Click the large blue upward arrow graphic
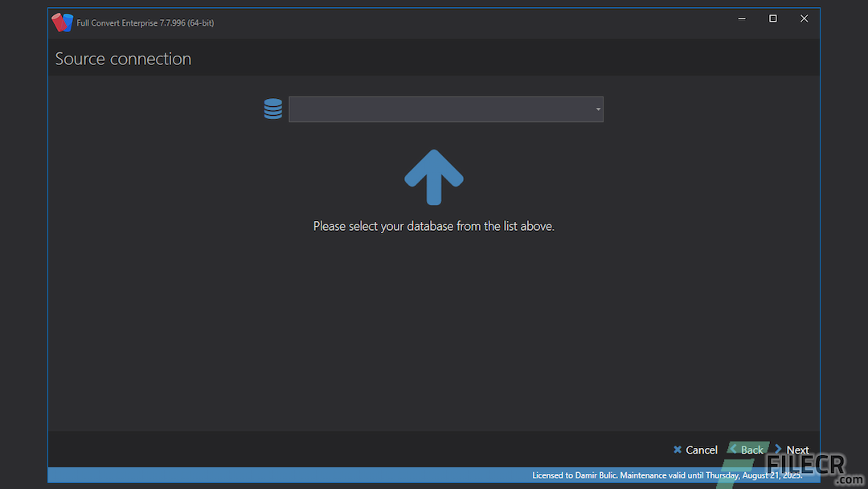This screenshot has height=489, width=868. [434, 175]
